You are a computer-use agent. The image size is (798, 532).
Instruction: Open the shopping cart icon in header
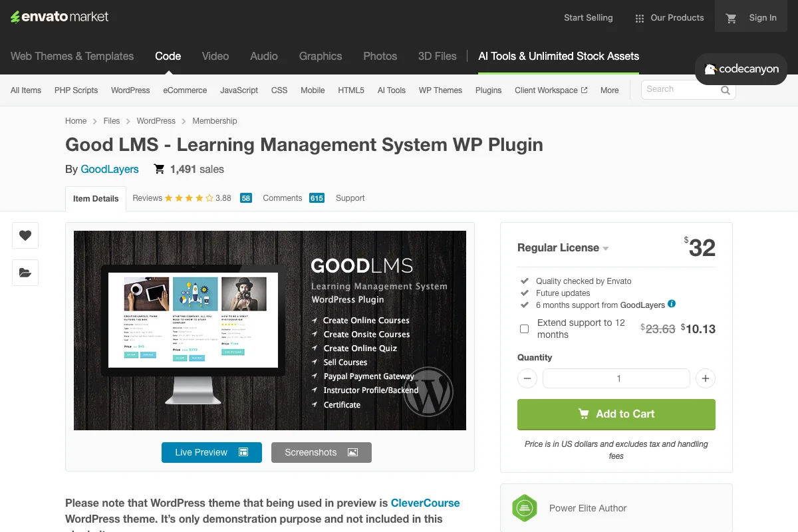pyautogui.click(x=731, y=18)
